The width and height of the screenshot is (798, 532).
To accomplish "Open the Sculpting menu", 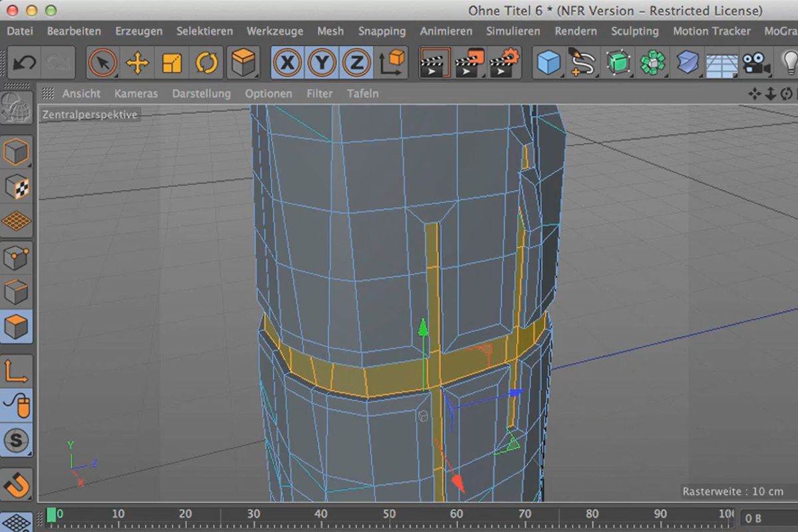I will [x=635, y=31].
